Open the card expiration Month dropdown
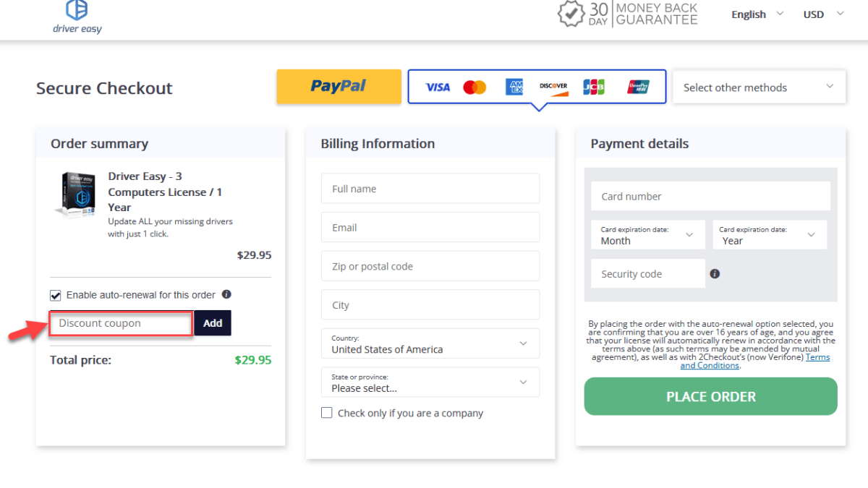The image size is (868, 488). click(647, 234)
